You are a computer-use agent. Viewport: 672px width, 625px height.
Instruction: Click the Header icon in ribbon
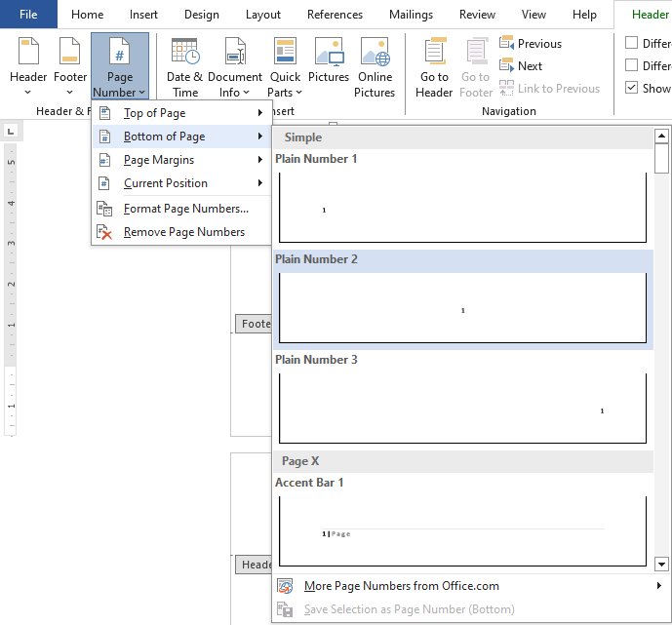[x=28, y=51]
